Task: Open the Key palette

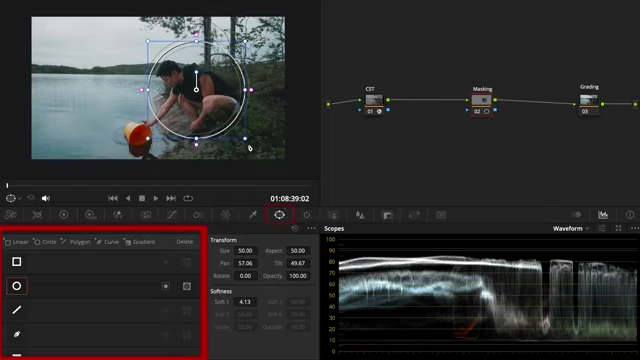Action: (x=387, y=215)
